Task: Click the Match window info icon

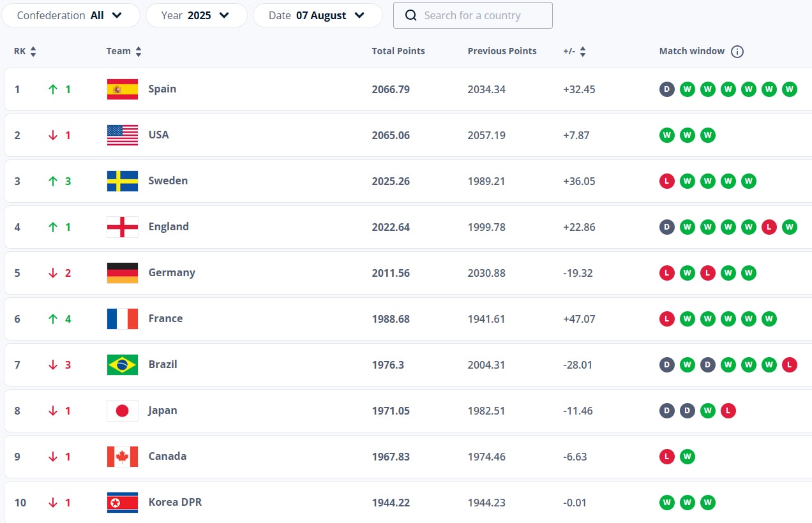Action: (x=737, y=52)
